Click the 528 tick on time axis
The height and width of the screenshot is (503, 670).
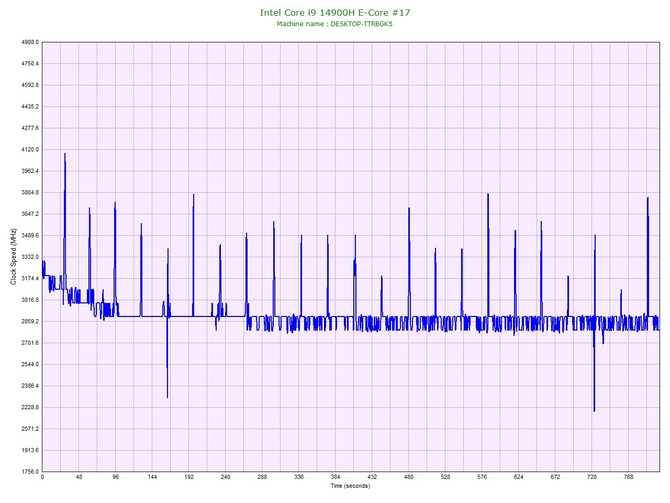pyautogui.click(x=446, y=477)
